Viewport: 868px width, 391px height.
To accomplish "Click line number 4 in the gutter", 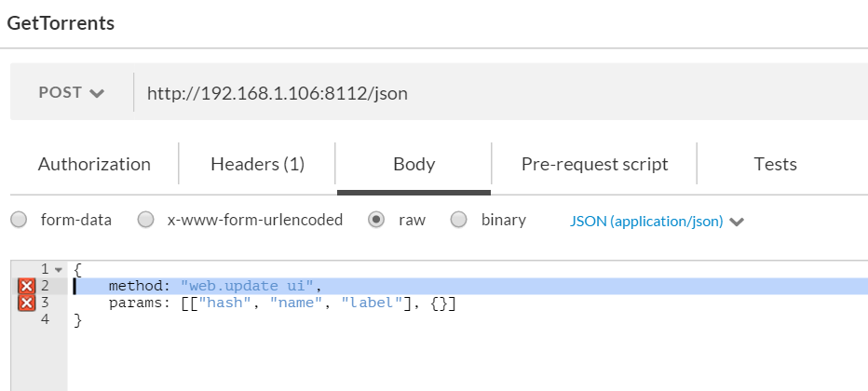I will pyautogui.click(x=45, y=319).
